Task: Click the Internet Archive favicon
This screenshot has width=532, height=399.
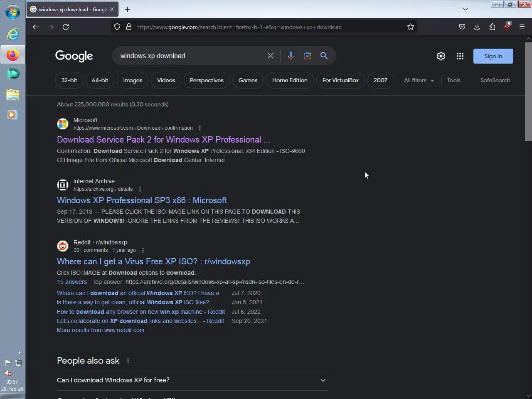Action: 63,185
